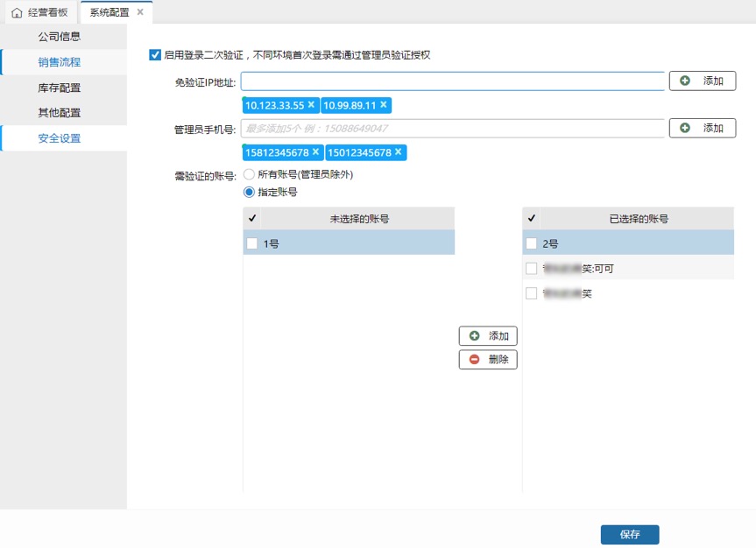Viewport: 756px width, 548px height.
Task: Close the 系统配置 tab
Action: [140, 12]
